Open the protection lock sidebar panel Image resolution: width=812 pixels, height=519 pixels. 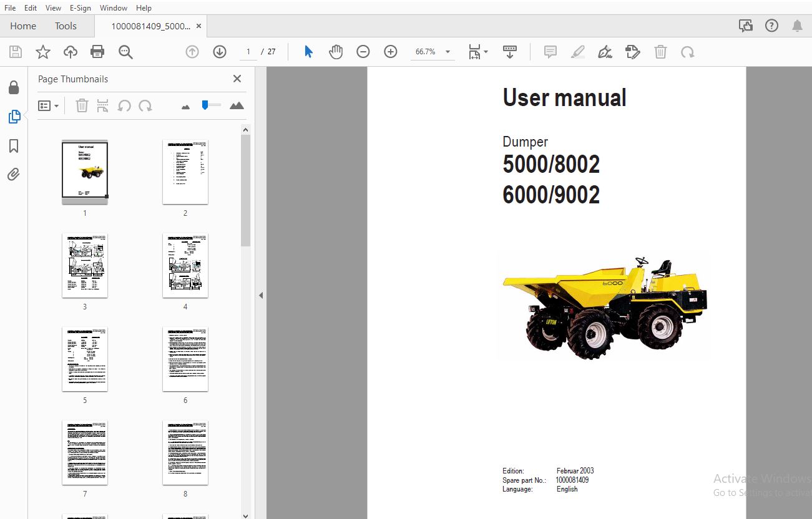[14, 87]
